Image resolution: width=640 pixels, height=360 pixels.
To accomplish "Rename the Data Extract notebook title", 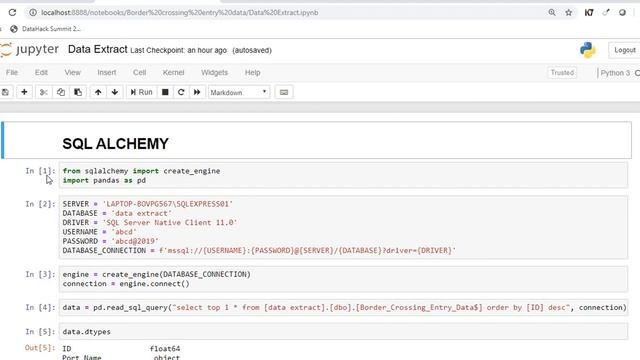I will click(x=98, y=49).
